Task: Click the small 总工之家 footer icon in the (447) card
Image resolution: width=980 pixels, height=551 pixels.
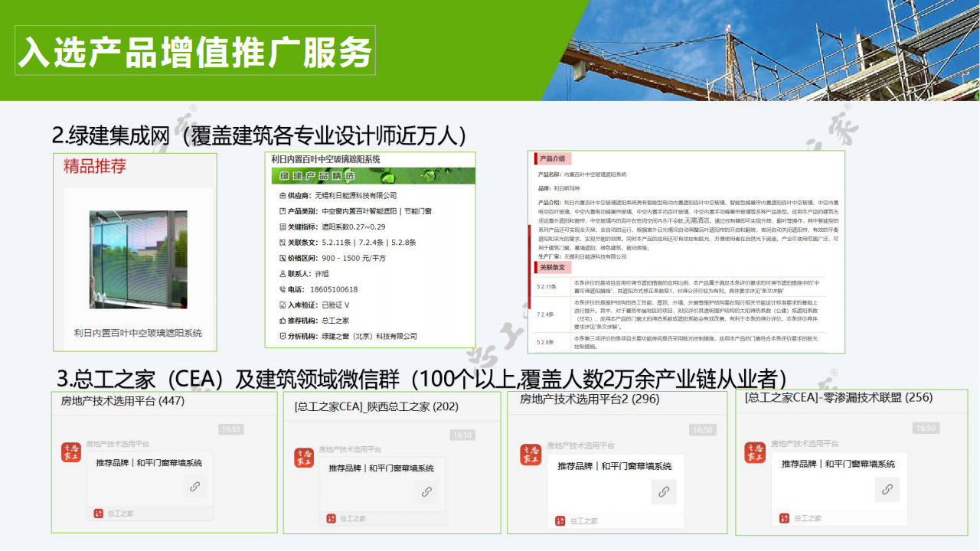Action: pos(98,514)
